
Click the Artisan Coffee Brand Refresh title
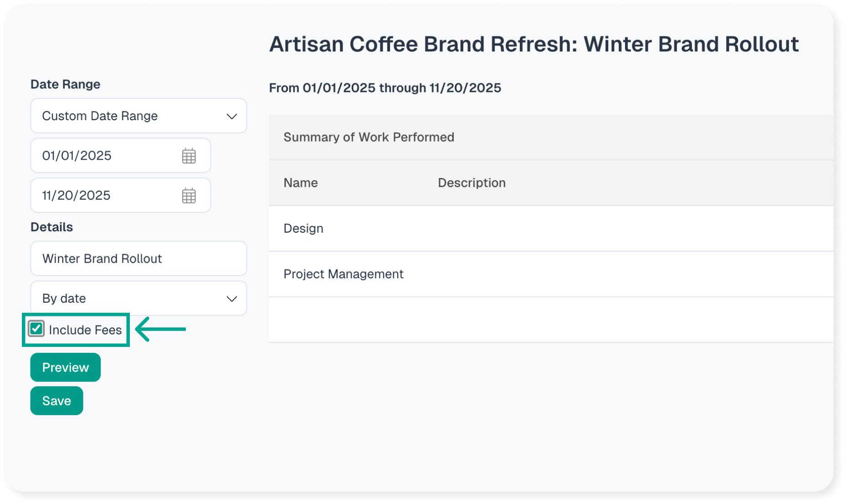pos(533,45)
